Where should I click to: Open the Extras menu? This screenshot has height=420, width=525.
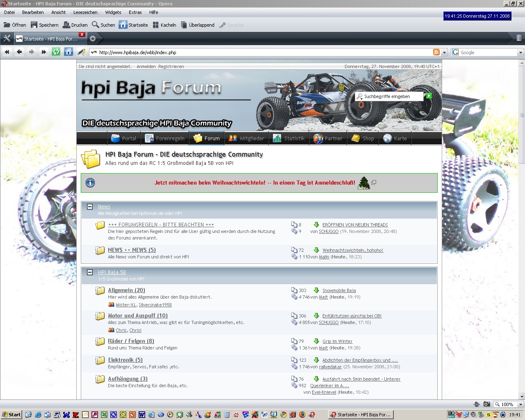pyautogui.click(x=135, y=12)
